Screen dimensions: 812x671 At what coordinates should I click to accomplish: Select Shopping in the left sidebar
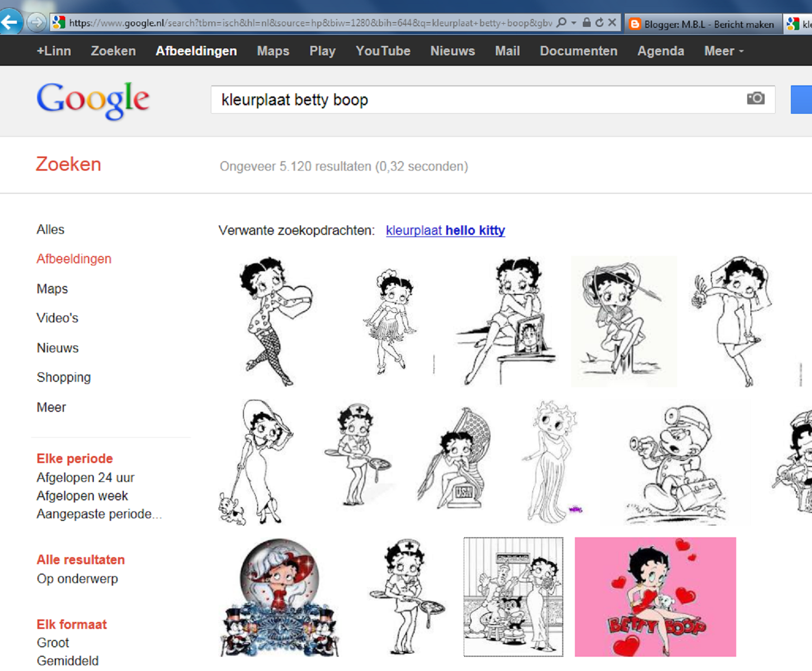point(64,377)
